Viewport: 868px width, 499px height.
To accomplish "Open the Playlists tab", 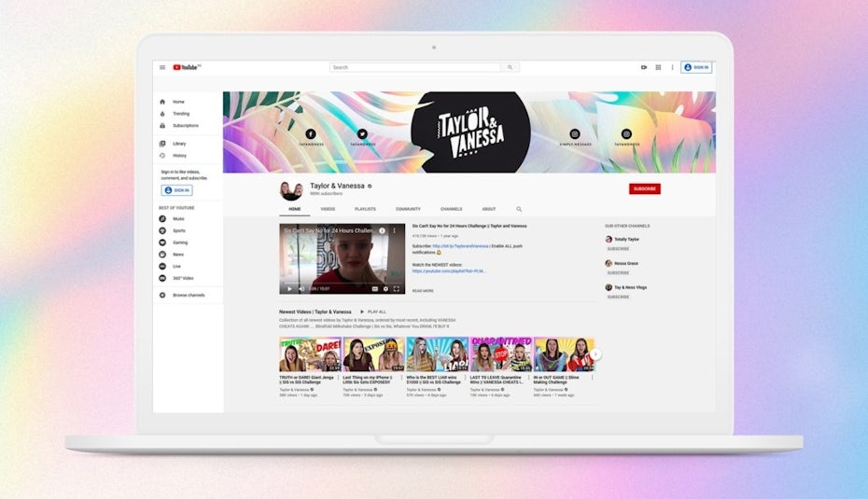I will (x=365, y=209).
